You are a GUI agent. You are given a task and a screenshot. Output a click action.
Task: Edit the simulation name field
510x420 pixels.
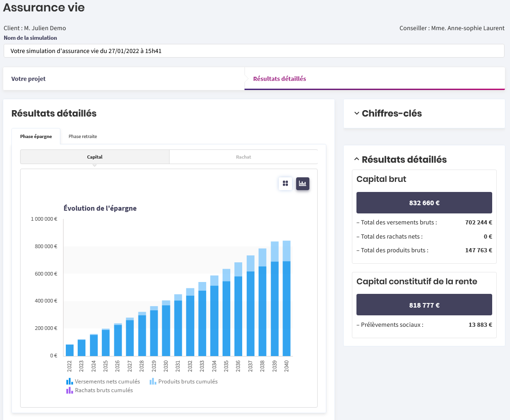254,51
